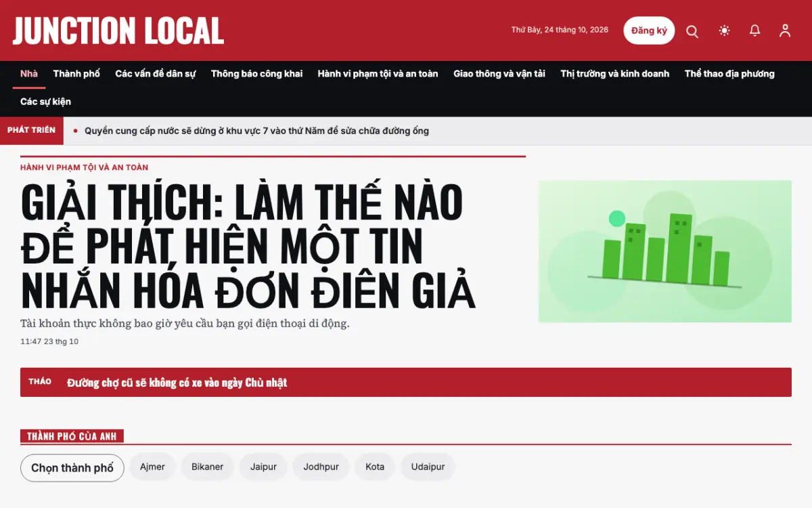Open Thể thao địa phương section

point(729,74)
